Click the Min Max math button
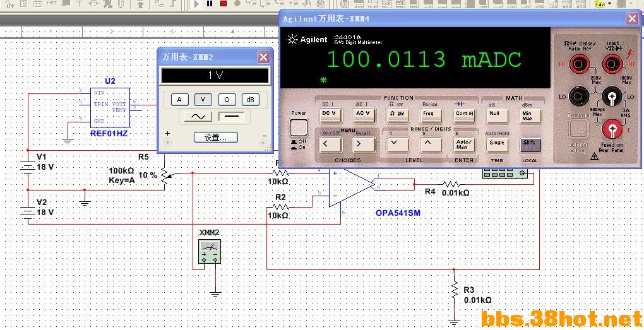 tap(530, 116)
